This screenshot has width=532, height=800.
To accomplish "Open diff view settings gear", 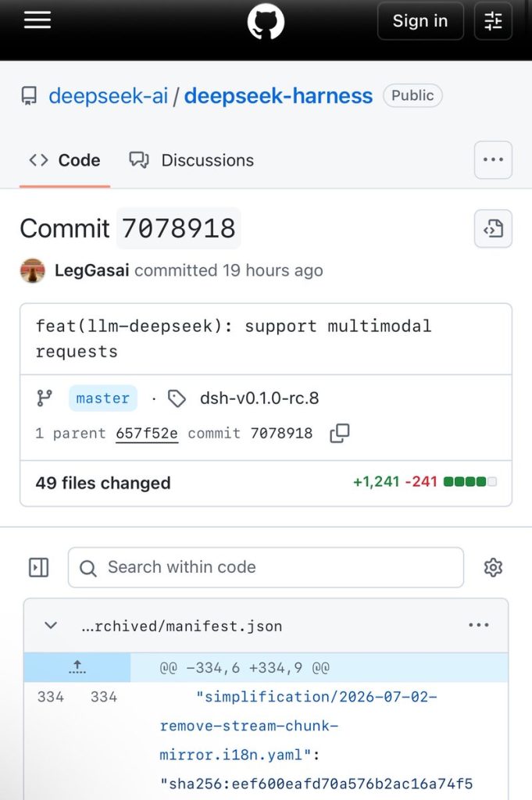I will pos(493,567).
